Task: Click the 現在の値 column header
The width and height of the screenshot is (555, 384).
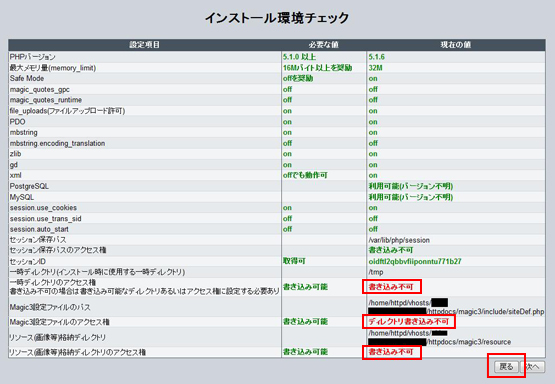Action: 456,45
